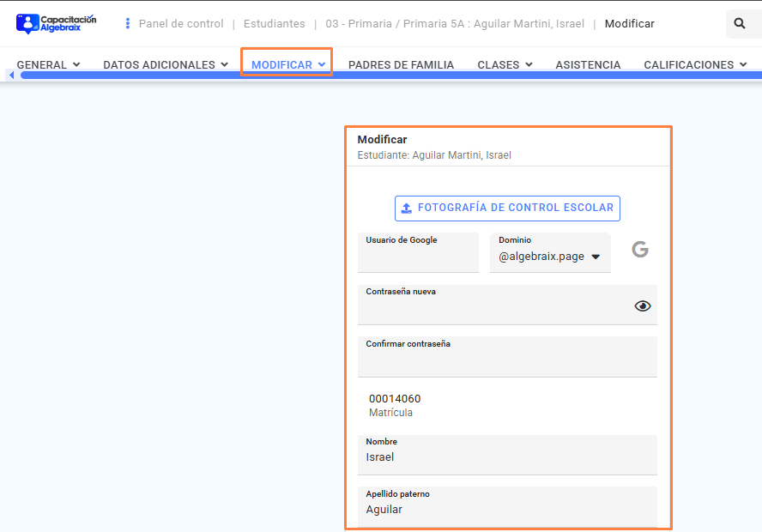Expand the GENERAL tab menu
Screen dimensions: 762x532
[49, 64]
